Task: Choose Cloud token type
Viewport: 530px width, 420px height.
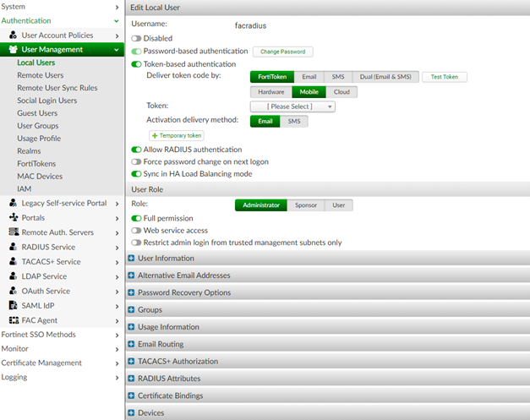Action: 341,92
